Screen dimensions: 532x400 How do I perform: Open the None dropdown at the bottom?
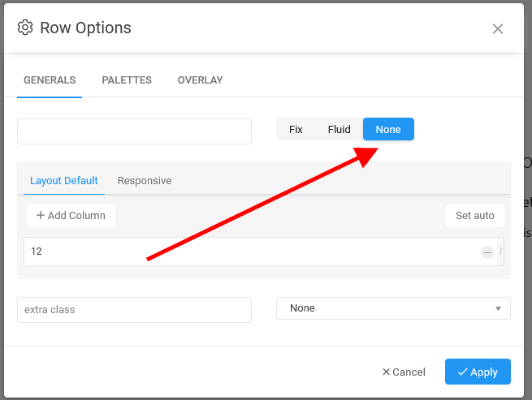(x=393, y=308)
